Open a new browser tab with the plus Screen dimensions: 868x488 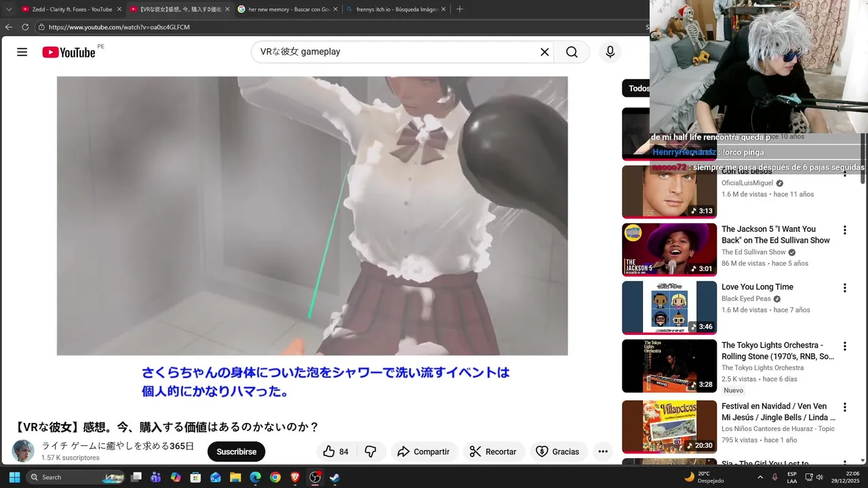coord(460,9)
